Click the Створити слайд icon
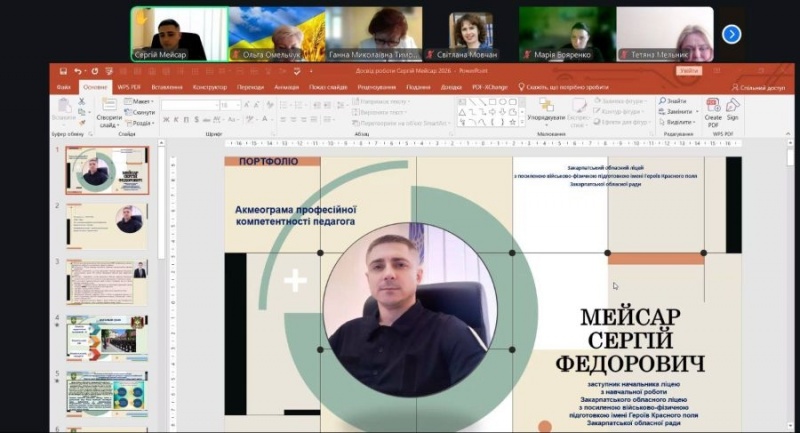This screenshot has height=433, width=800. [x=109, y=107]
